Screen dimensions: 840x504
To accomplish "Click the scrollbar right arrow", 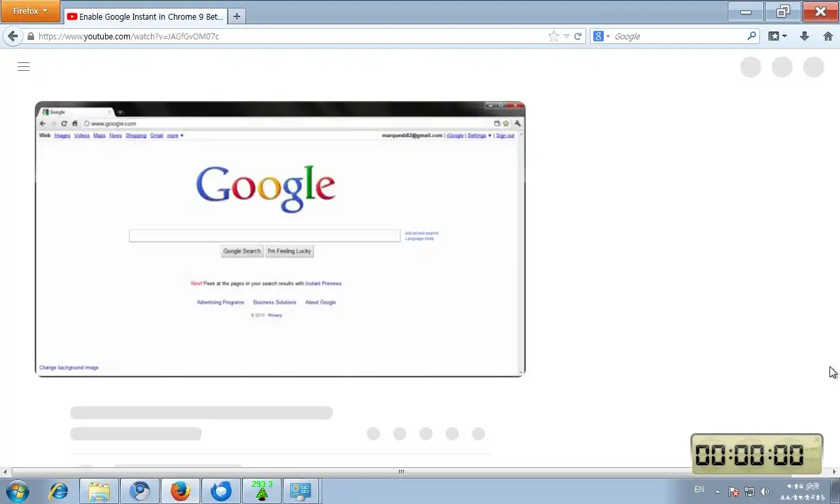I will click(835, 472).
